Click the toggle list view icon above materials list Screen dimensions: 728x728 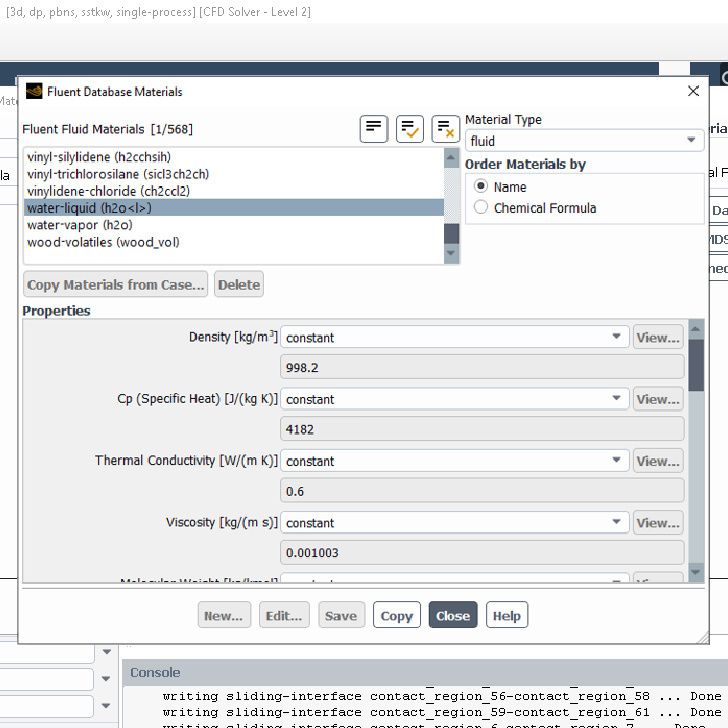tap(374, 129)
